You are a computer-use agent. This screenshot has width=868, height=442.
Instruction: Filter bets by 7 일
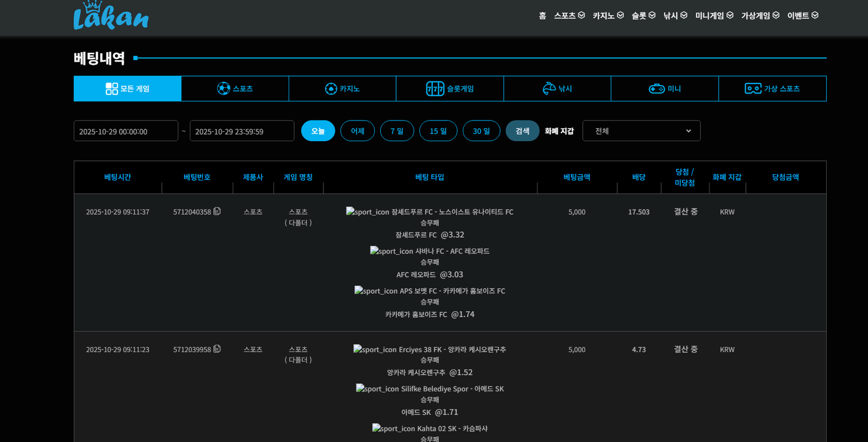397,131
